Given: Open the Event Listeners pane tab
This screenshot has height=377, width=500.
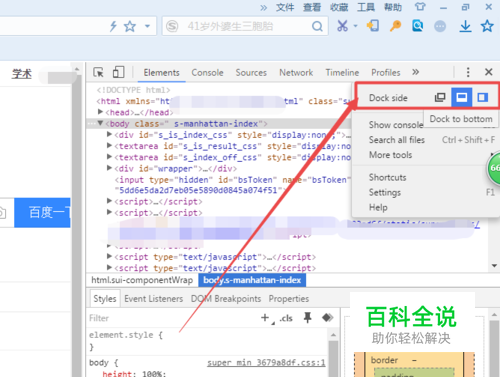Looking at the screenshot, I should click(x=154, y=299).
